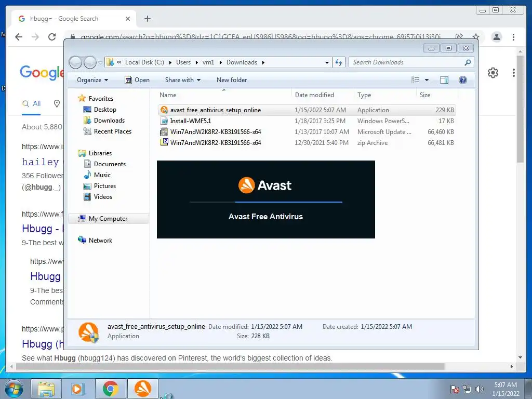
Task: Click Favorites in the navigation pane
Action: point(101,98)
